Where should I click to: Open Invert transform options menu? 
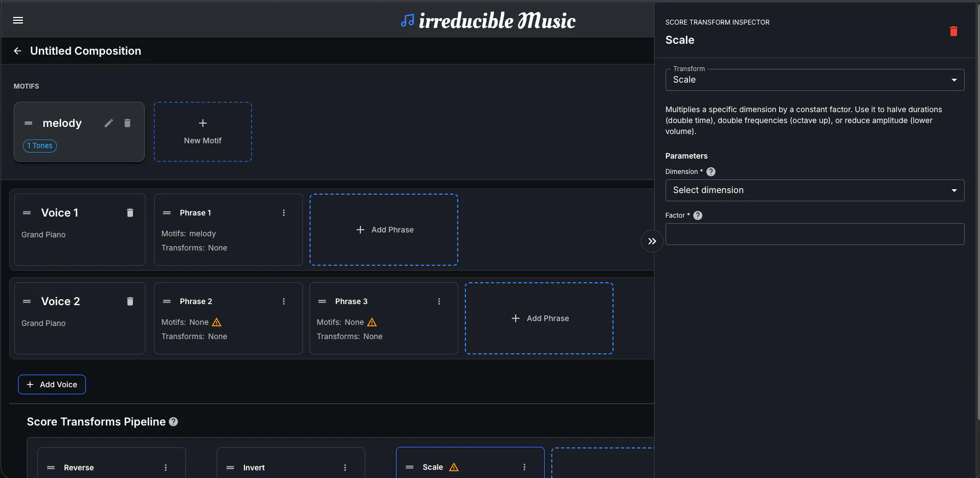345,468
